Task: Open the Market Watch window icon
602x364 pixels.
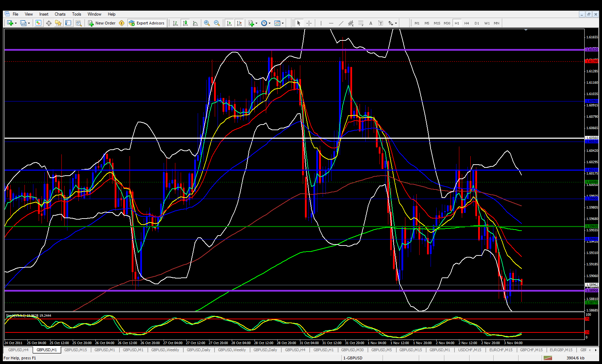Action: tap(38, 23)
